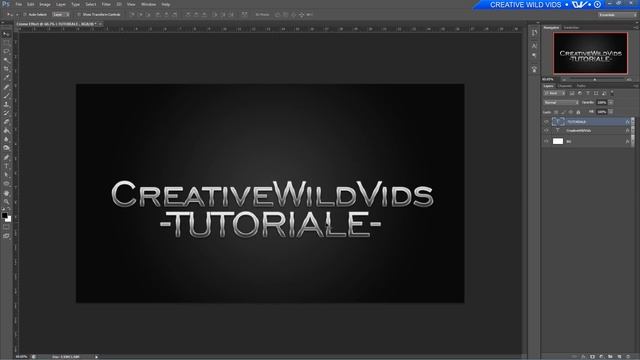640x360 pixels.
Task: Hide the BG layer
Action: (546, 141)
